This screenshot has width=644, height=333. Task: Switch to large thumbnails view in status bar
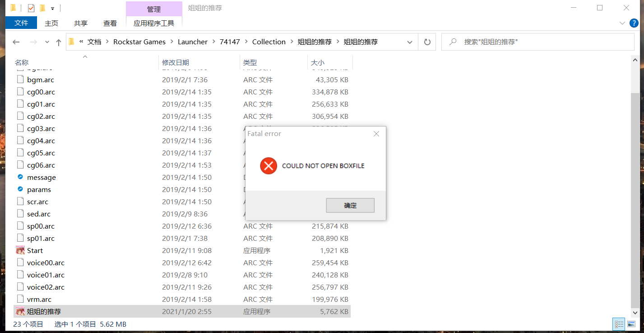coord(631,324)
